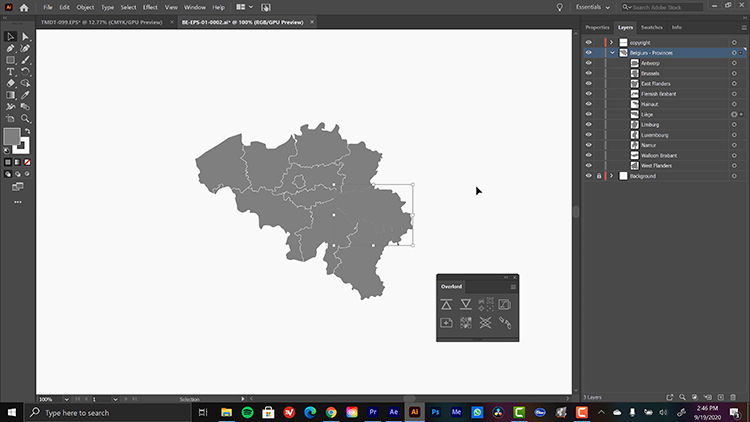Viewport: 750px width, 422px height.
Task: Hide the Background layer
Action: 589,176
